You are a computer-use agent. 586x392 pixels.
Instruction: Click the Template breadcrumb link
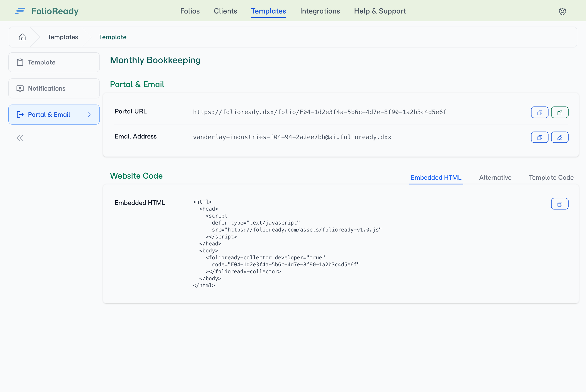tap(112, 37)
